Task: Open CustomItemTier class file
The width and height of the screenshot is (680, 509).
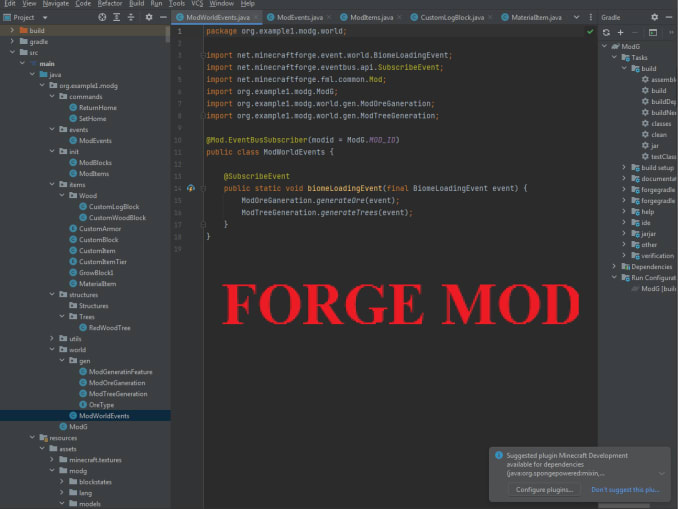Action: (98, 262)
